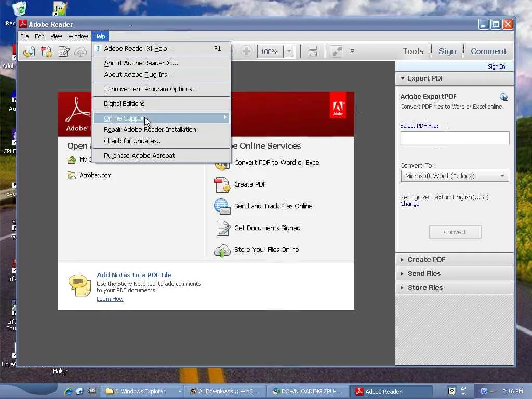The image size is (532, 399).
Task: Switch to DOWNLOADING CPU taskbar window
Action: click(308, 392)
